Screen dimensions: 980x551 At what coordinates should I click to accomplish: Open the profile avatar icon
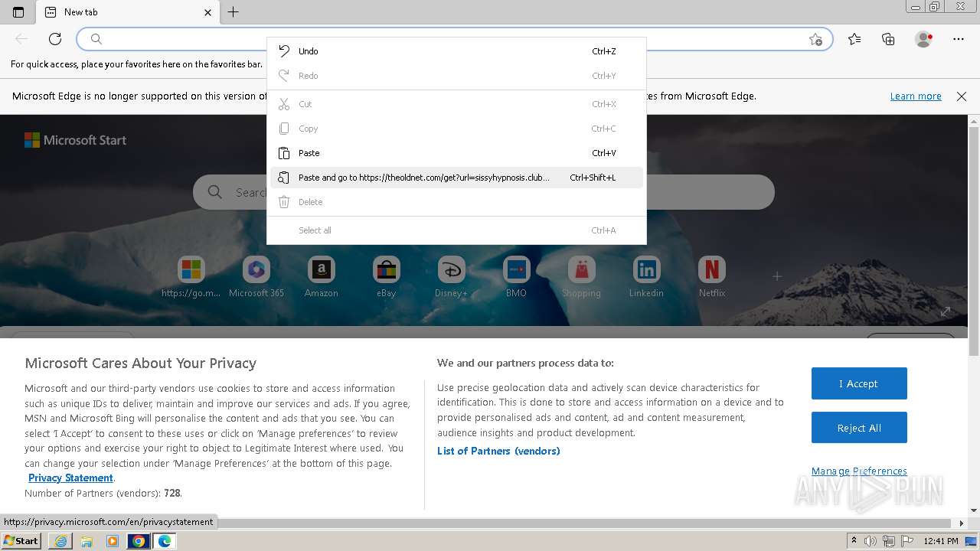pyautogui.click(x=924, y=39)
